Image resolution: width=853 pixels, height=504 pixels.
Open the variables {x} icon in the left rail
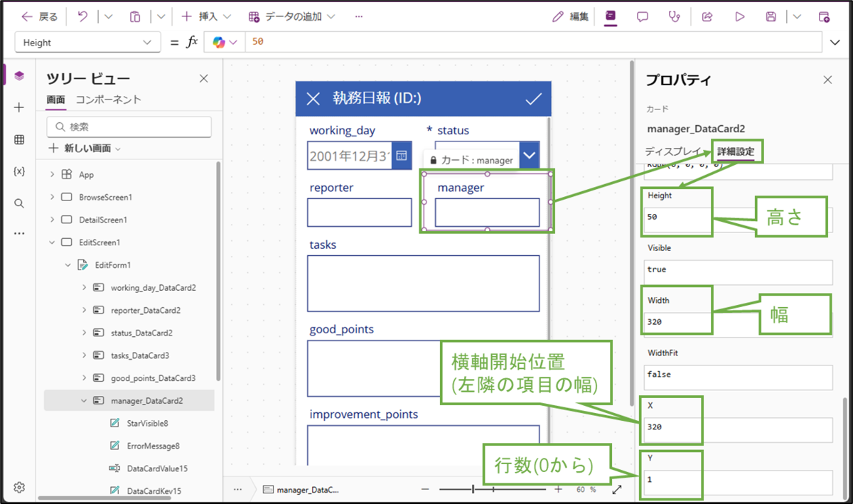[x=19, y=171]
